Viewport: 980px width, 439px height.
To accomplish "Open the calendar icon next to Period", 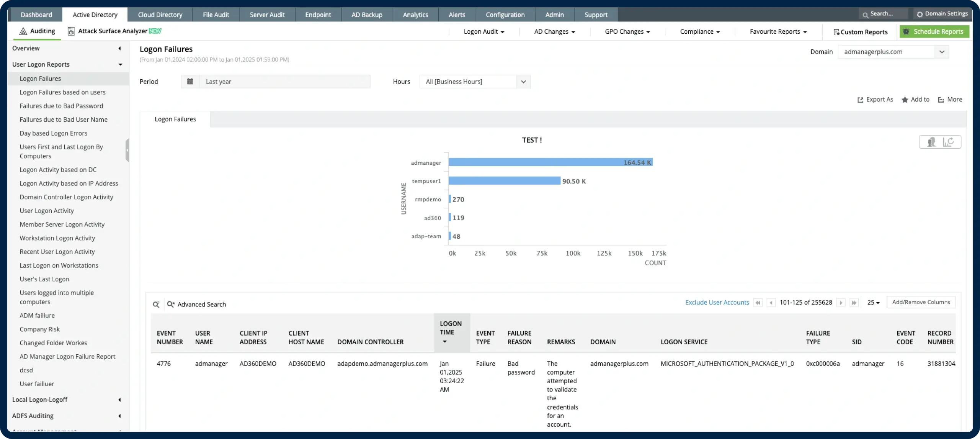I will pyautogui.click(x=190, y=81).
